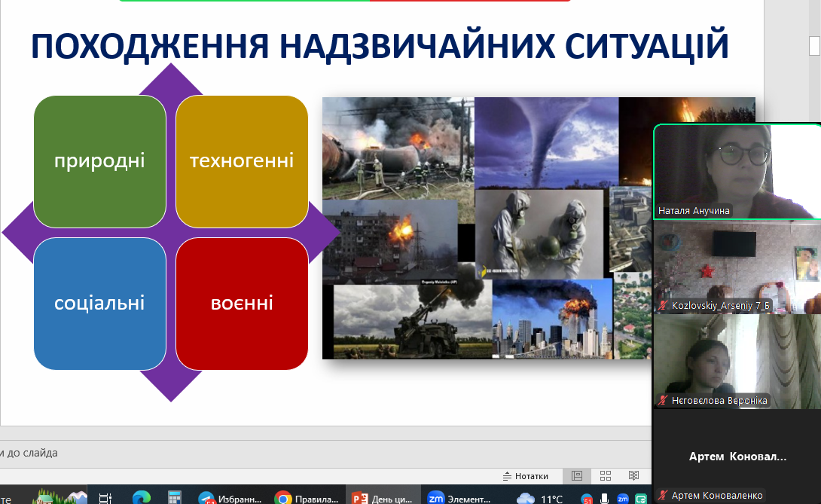Click hazmat suits gas mask photo
The image size is (821, 504).
point(539,234)
